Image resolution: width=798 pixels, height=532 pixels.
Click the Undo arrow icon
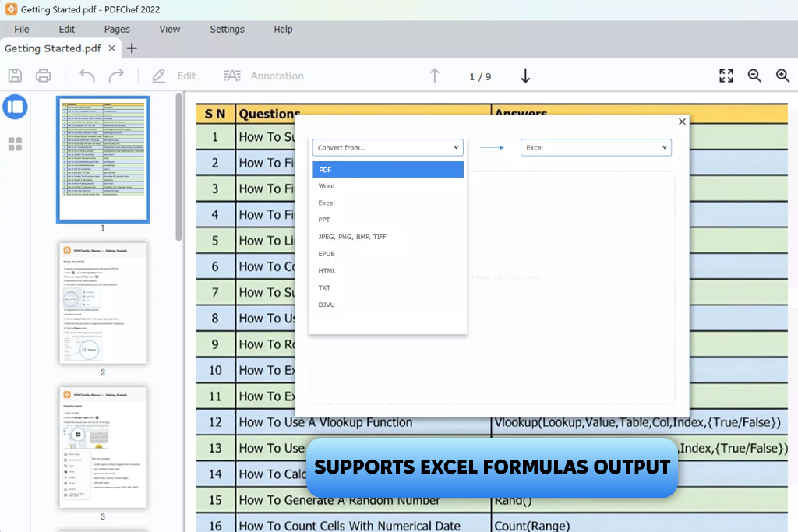[x=87, y=76]
